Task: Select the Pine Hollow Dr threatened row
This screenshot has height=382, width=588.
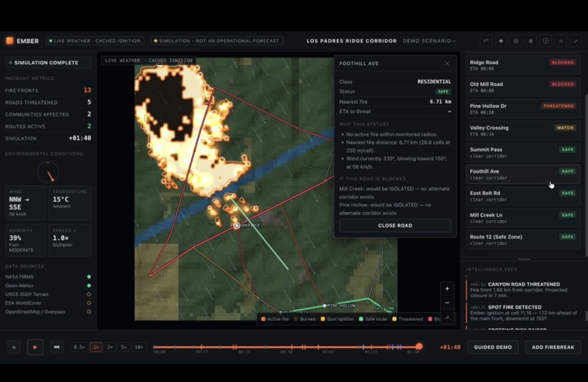Action: (x=523, y=109)
